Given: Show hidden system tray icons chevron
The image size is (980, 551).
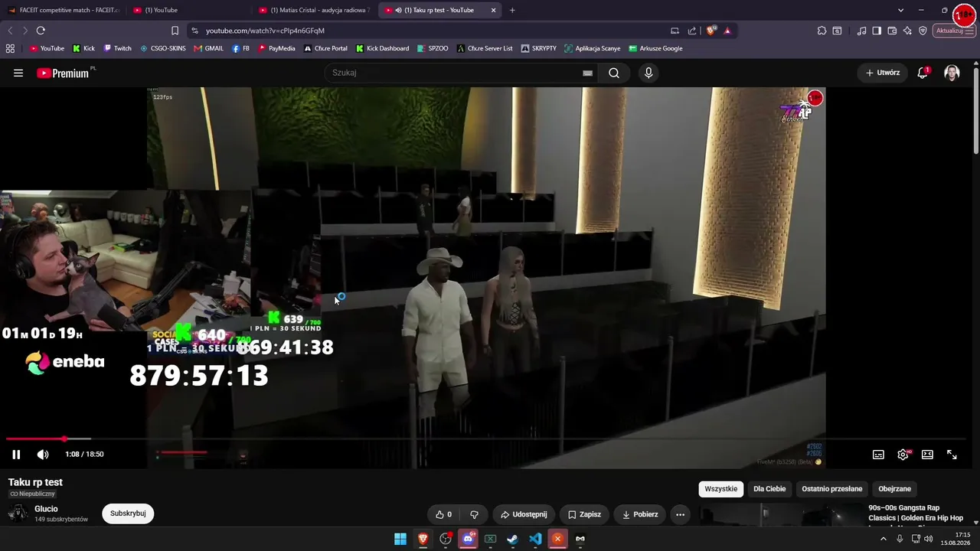Looking at the screenshot, I should [883, 539].
